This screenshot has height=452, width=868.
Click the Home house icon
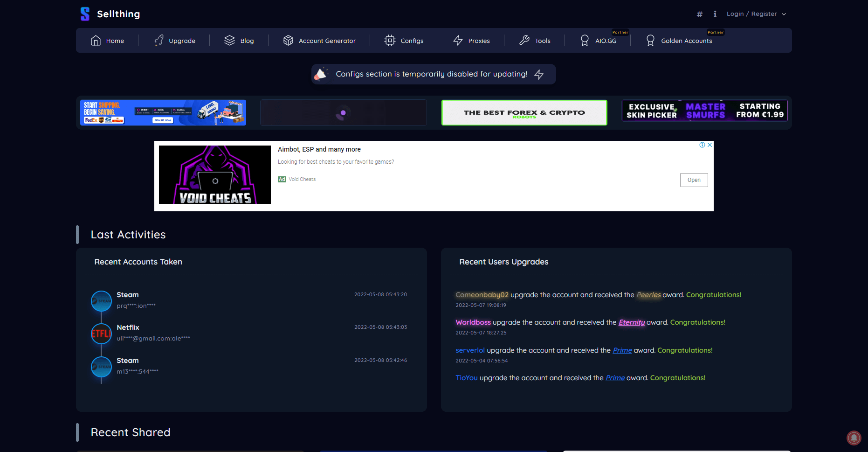96,41
